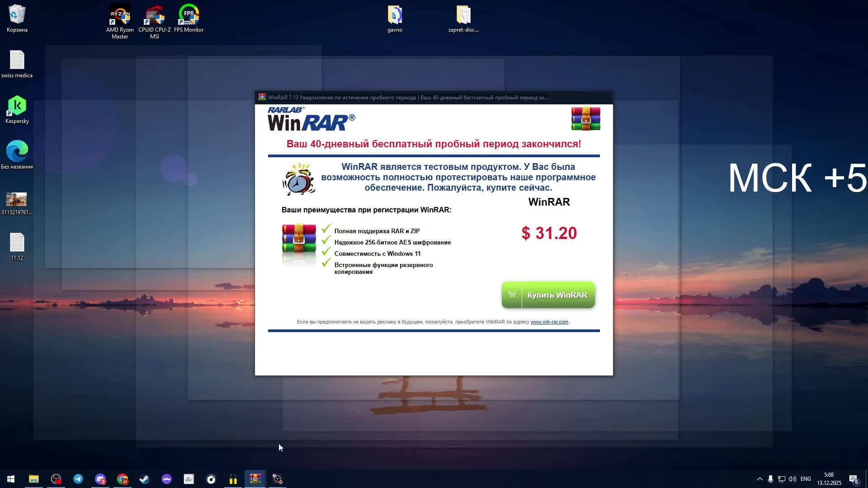This screenshot has width=868, height=488.
Task: Click the $ 31.20 price text
Action: pos(549,233)
